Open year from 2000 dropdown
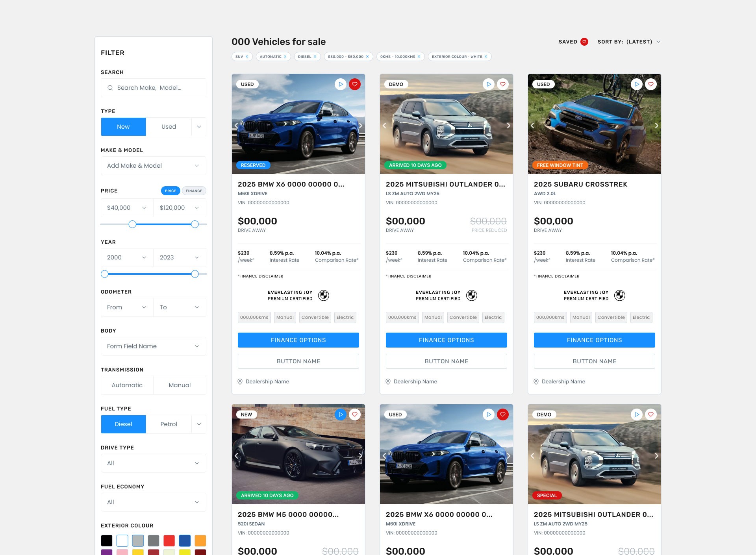This screenshot has width=756, height=555. (x=127, y=257)
